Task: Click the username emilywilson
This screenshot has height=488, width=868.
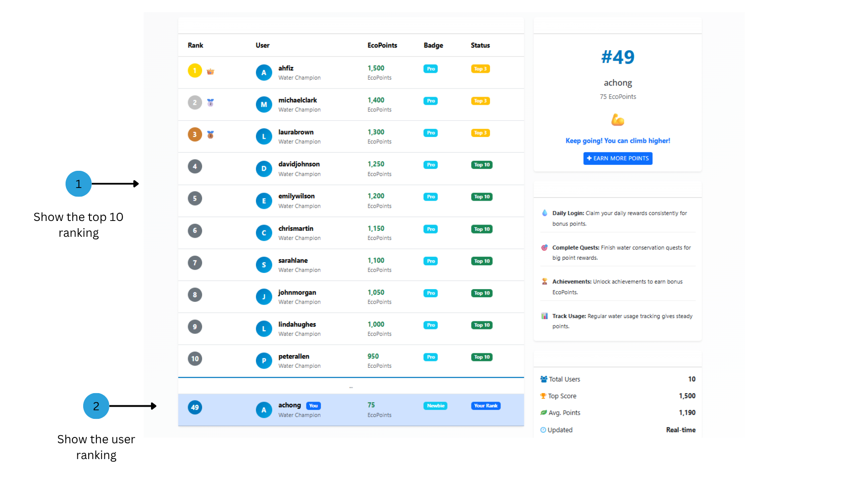Action: 296,196
